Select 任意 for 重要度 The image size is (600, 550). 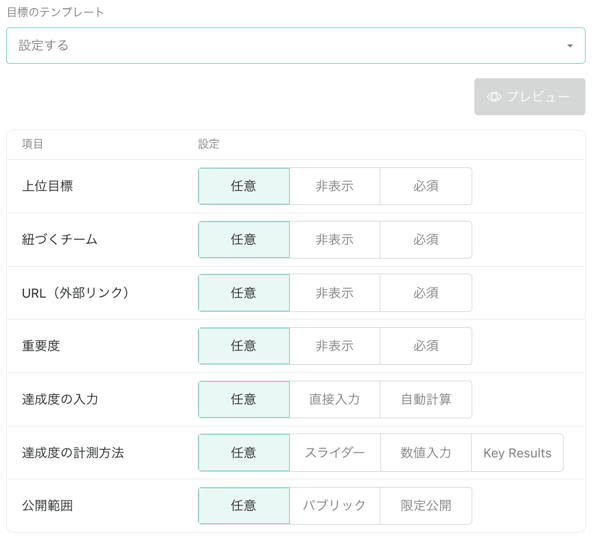(x=244, y=346)
